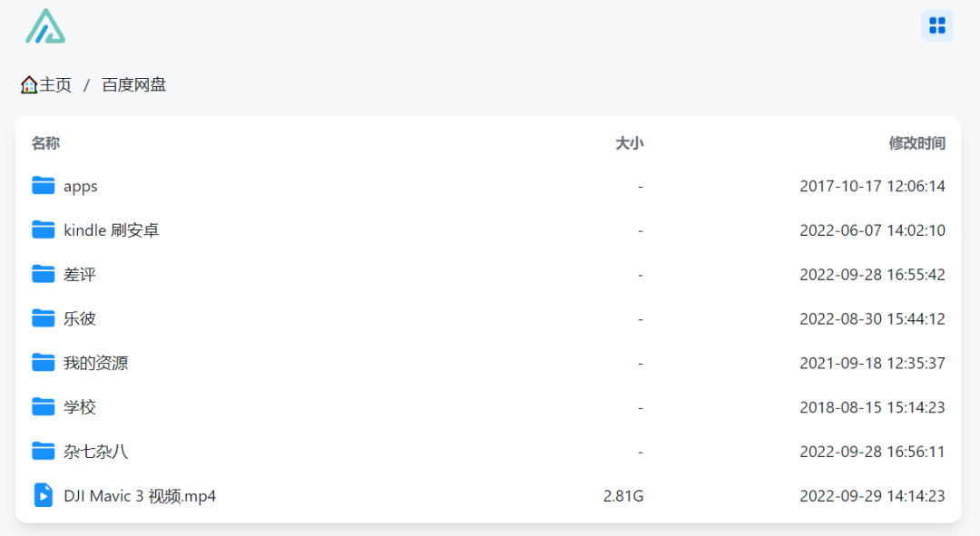Viewport: 980px width, 536px height.
Task: Sort files by 名称 column header
Action: (x=45, y=143)
